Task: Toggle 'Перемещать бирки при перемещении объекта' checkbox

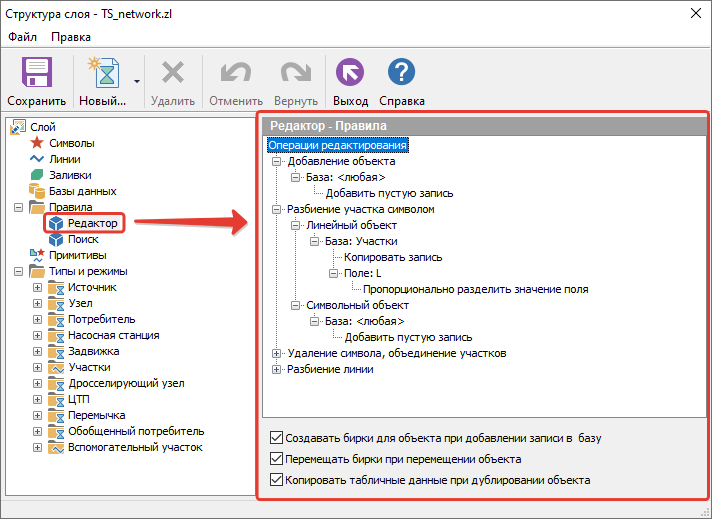Action: 276,459
